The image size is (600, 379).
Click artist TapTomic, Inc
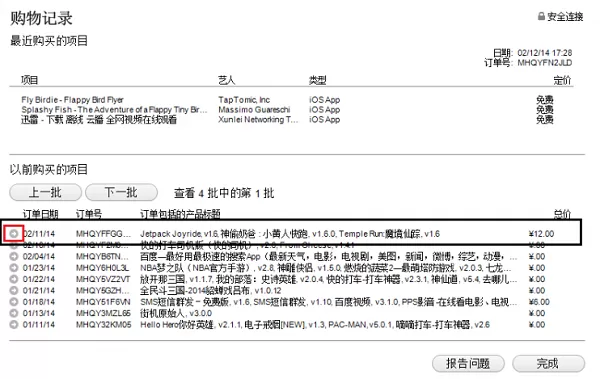point(244,100)
